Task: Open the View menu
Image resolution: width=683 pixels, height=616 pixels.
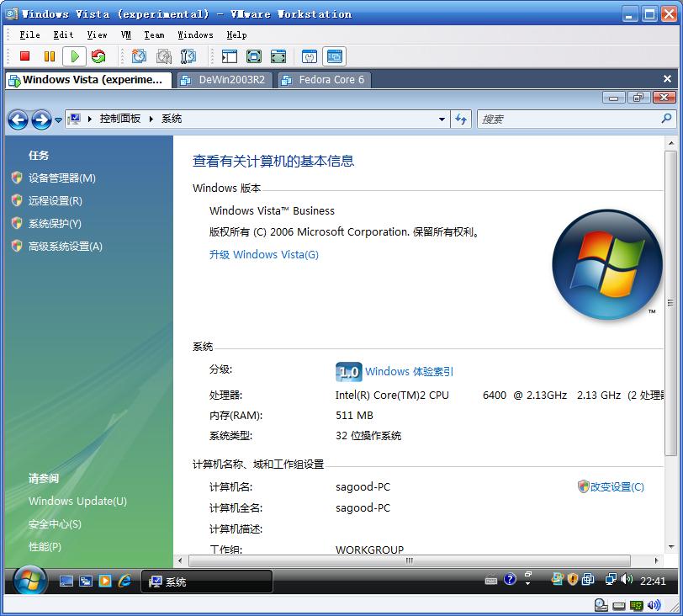Action: point(97,35)
